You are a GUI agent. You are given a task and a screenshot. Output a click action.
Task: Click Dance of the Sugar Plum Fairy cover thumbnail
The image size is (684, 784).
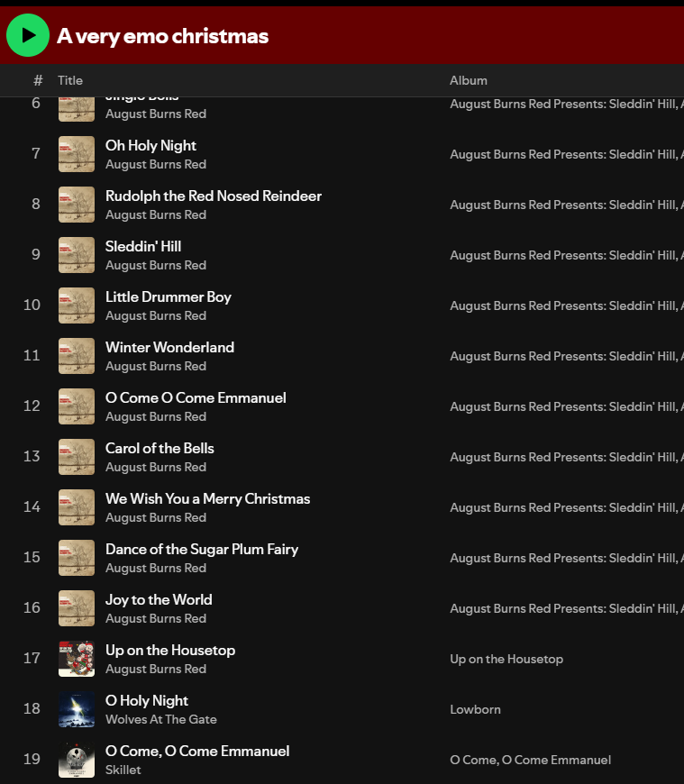(77, 558)
